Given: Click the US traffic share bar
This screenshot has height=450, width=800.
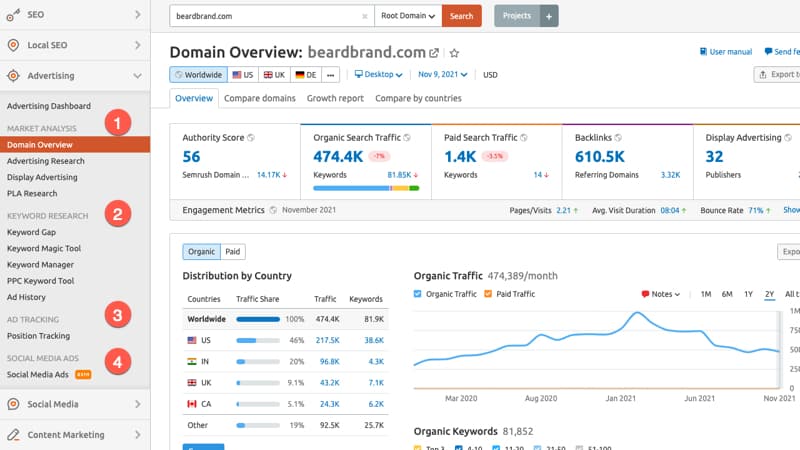Looking at the screenshot, I should pos(258,340).
